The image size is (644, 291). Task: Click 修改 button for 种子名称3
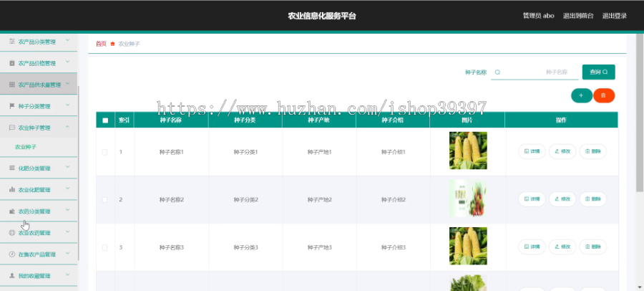pos(562,247)
